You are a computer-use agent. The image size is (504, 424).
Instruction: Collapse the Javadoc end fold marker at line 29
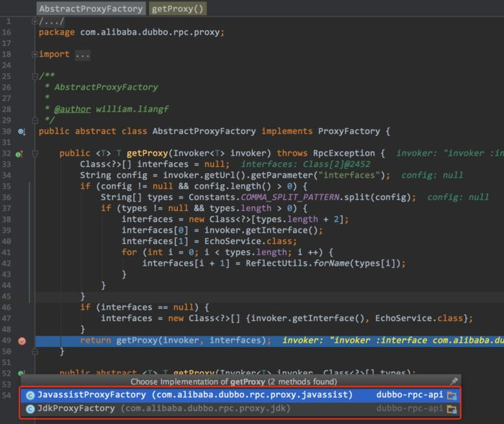tap(35, 120)
